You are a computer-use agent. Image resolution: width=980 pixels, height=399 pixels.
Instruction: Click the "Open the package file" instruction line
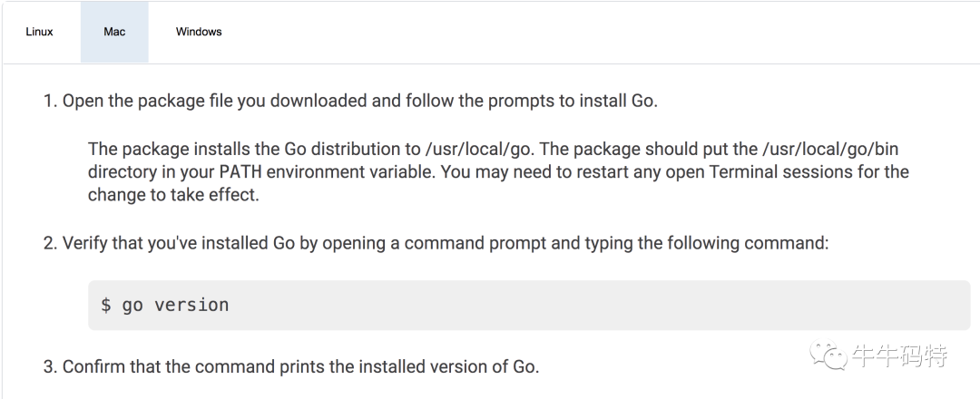pos(359,101)
